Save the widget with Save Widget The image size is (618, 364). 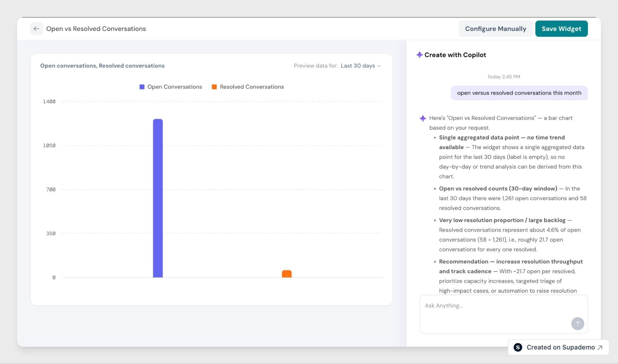coord(561,29)
